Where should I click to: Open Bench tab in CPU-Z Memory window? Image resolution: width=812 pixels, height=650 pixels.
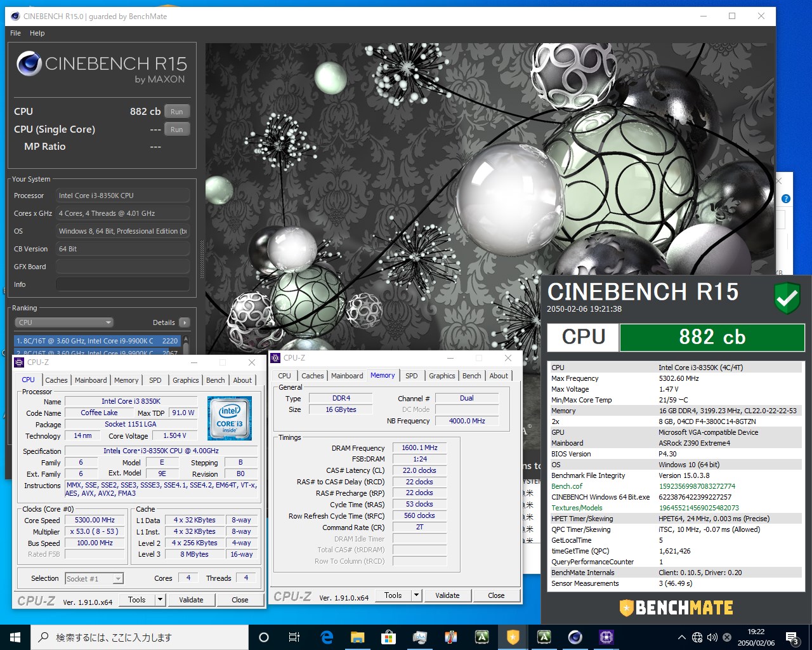pos(471,376)
